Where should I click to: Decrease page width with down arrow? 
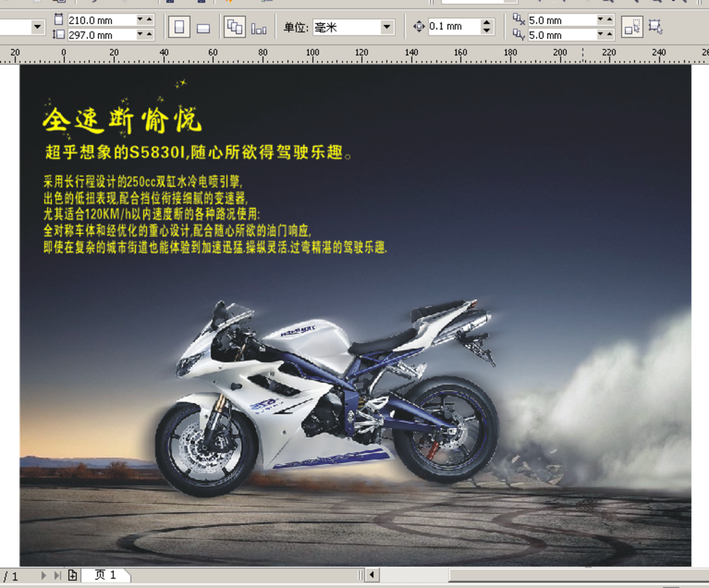click(x=140, y=20)
